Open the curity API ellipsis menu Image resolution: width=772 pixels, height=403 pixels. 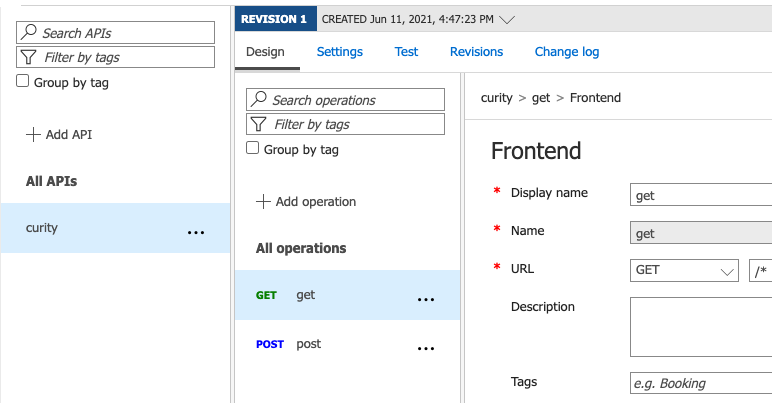click(196, 232)
